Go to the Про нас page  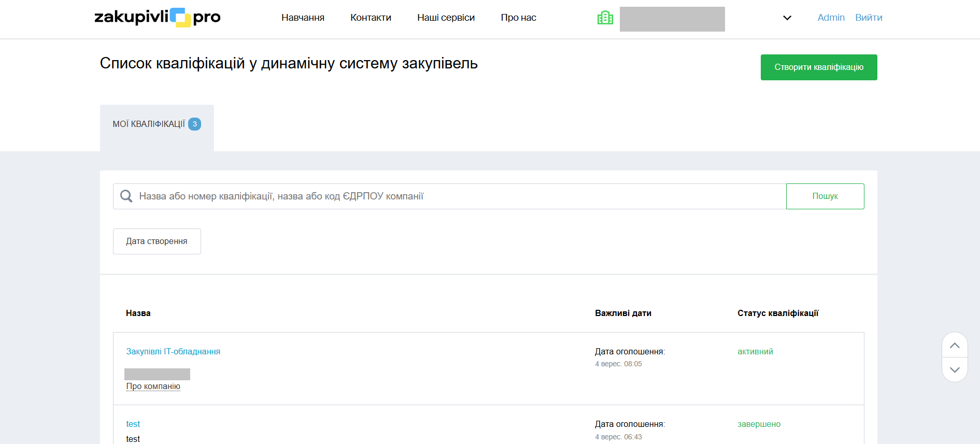tap(518, 18)
